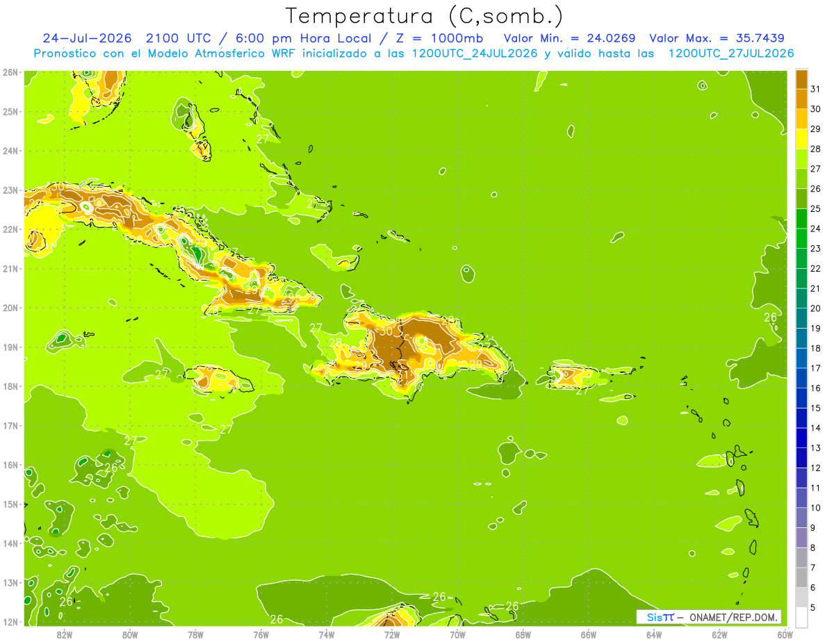Click the 22N latitude axis label
834x644 pixels.
coord(10,229)
